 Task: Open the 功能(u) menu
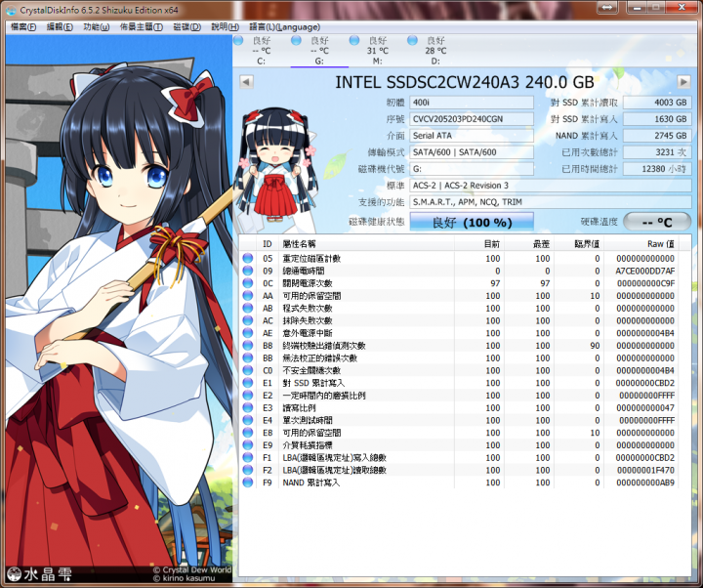(x=97, y=27)
